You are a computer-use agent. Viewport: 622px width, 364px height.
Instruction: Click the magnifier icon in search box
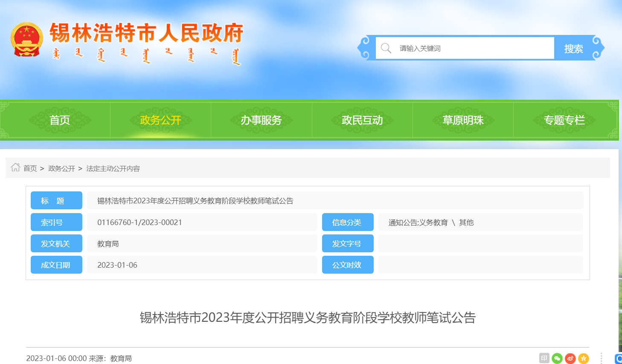click(x=386, y=48)
